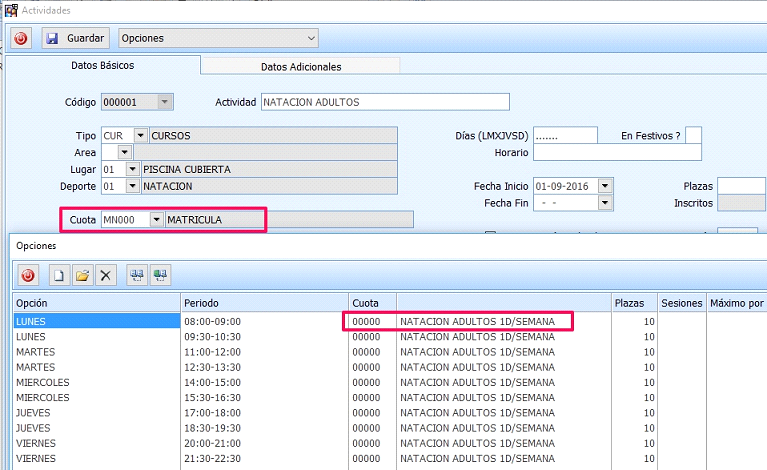Click the Actividades window icon in title bar
The width and height of the screenshot is (767, 470).
[x=11, y=9]
